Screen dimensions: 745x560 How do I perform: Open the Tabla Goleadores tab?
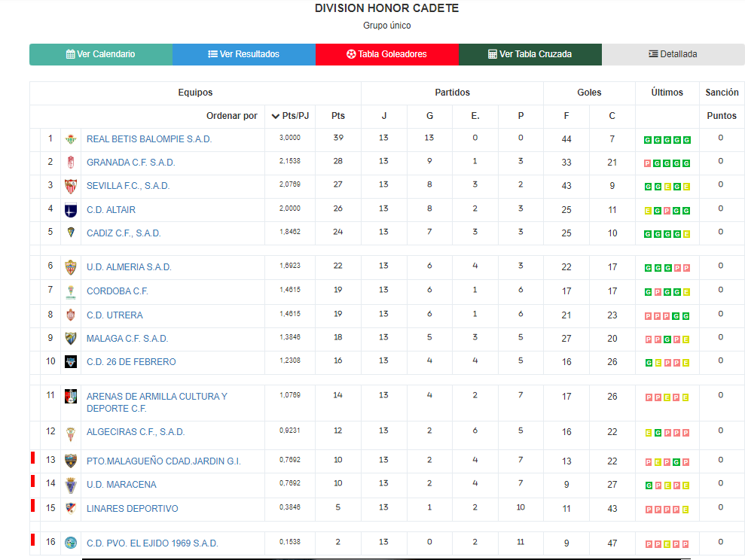pyautogui.click(x=386, y=54)
